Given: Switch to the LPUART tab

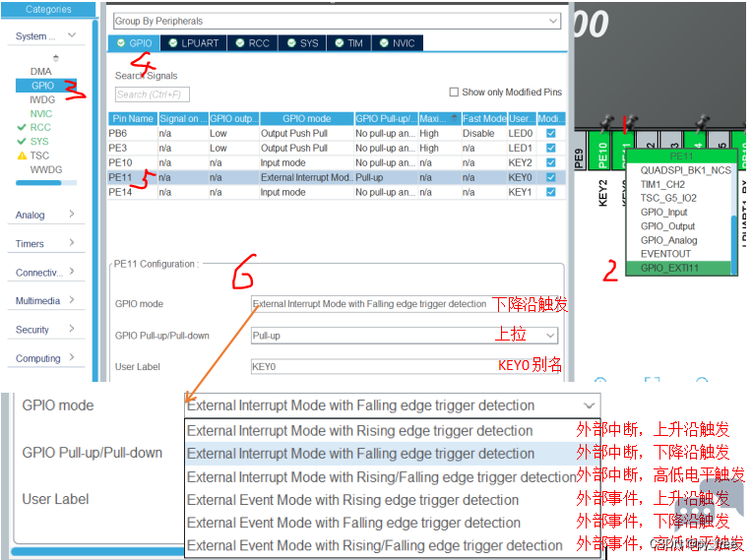Looking at the screenshot, I should coord(194,43).
